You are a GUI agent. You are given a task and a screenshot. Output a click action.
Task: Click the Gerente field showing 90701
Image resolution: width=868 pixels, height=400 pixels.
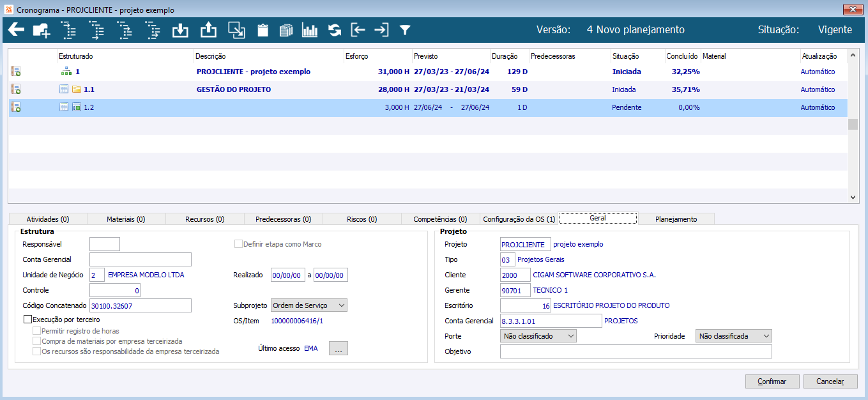(515, 290)
